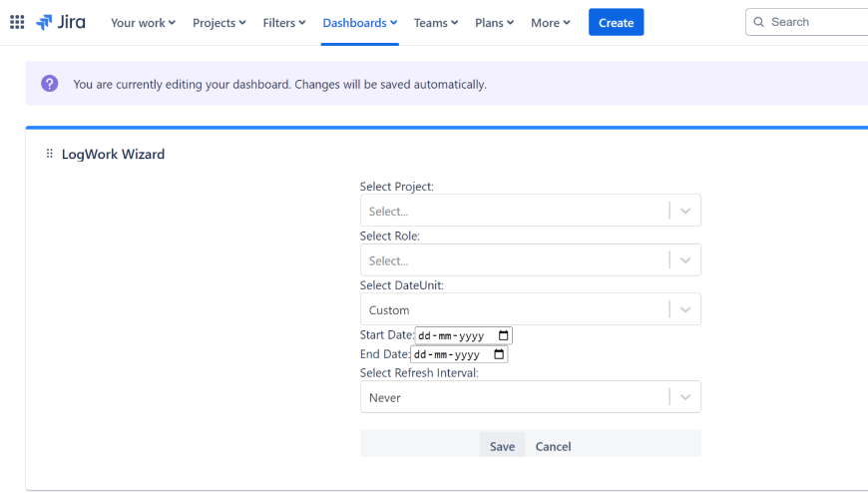Grab the LogWork Wizard drag handle icon
Viewport: 868px width, 493px height.
point(50,154)
